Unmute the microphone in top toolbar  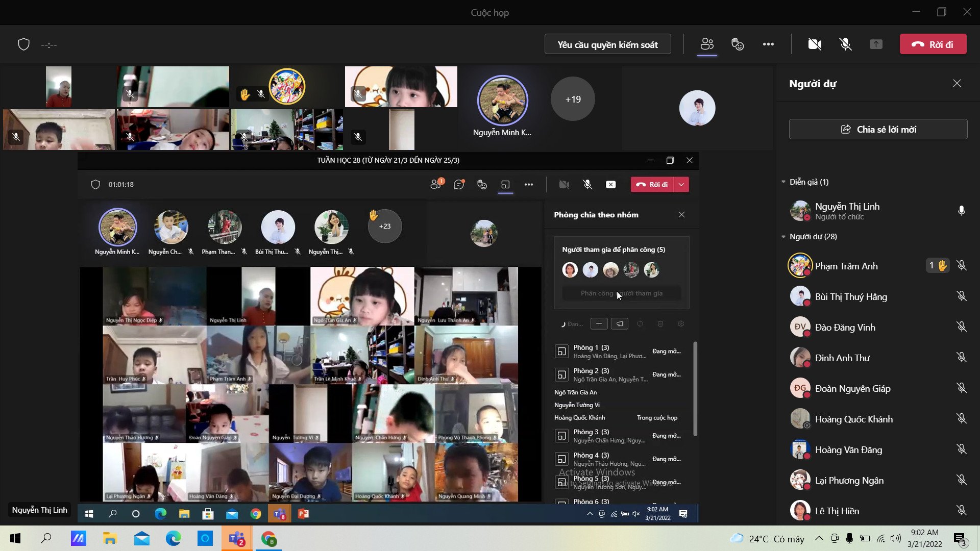click(845, 44)
